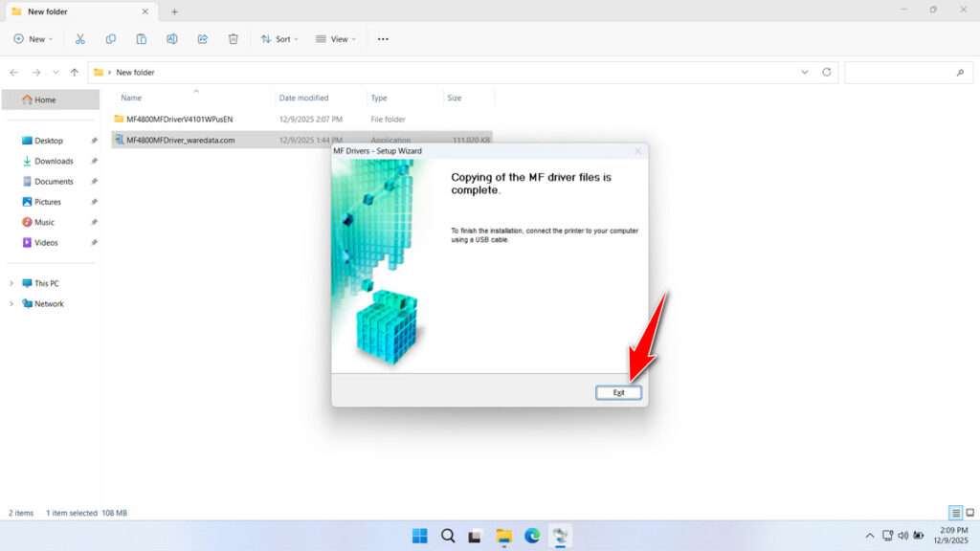Click the Share icon in toolbar

(x=203, y=39)
